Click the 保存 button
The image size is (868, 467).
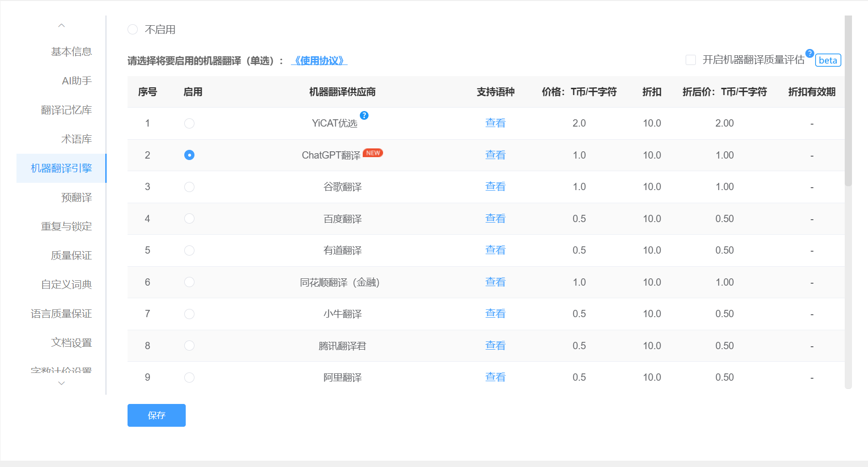pos(156,415)
